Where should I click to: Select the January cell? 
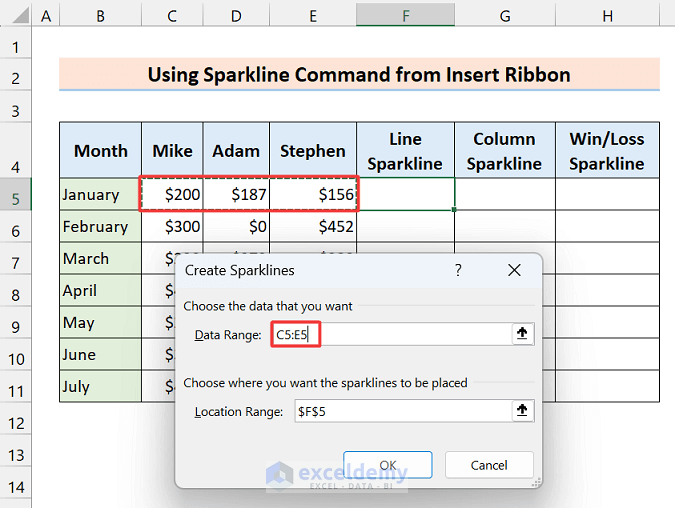point(100,195)
